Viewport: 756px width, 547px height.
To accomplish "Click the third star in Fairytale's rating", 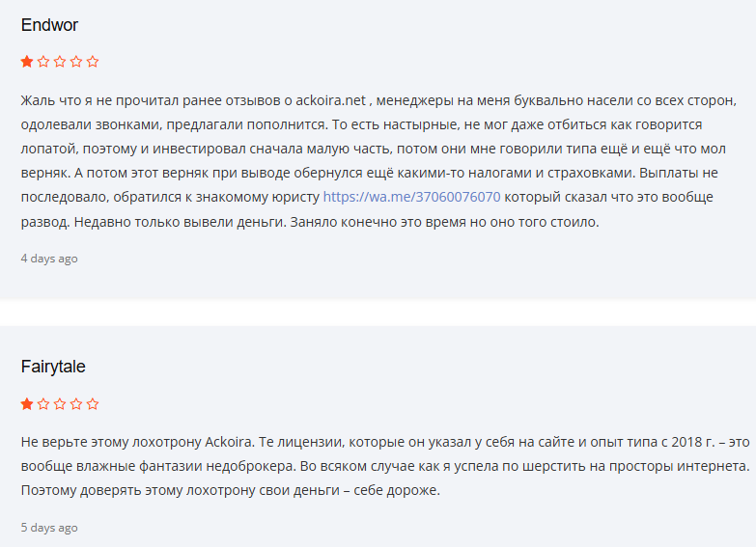I will point(60,404).
